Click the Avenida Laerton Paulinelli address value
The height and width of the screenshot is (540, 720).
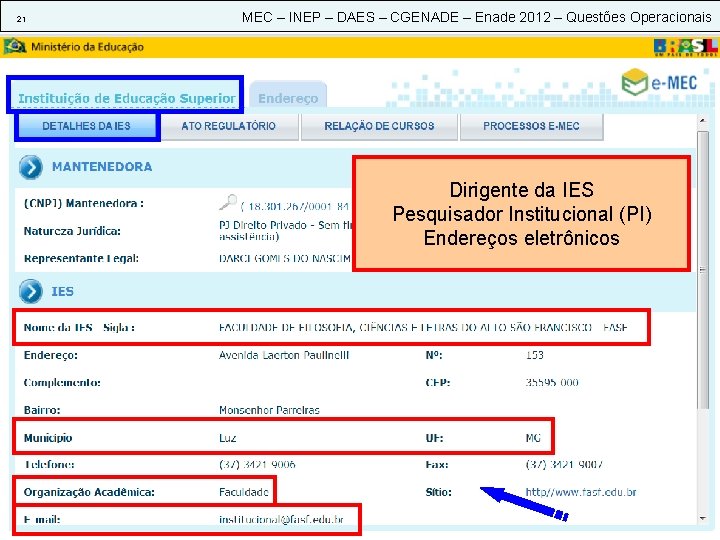click(284, 355)
